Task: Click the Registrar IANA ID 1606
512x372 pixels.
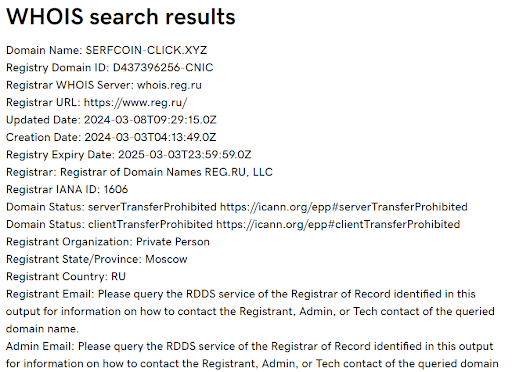Action: 116,190
